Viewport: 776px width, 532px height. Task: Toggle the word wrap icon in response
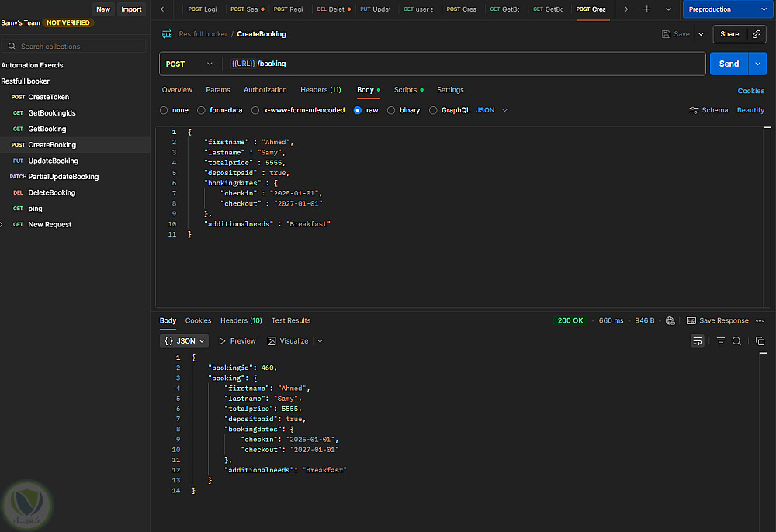[x=698, y=341]
